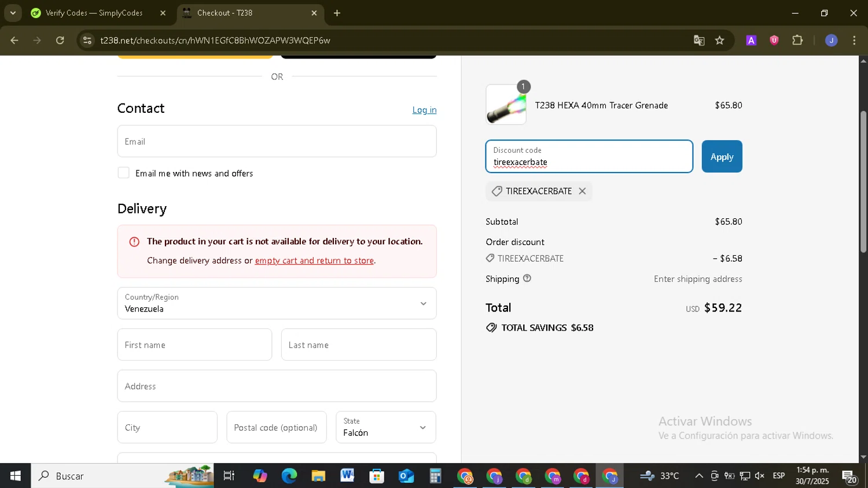The image size is (868, 488).
Task: Focus the City field
Action: tap(167, 428)
